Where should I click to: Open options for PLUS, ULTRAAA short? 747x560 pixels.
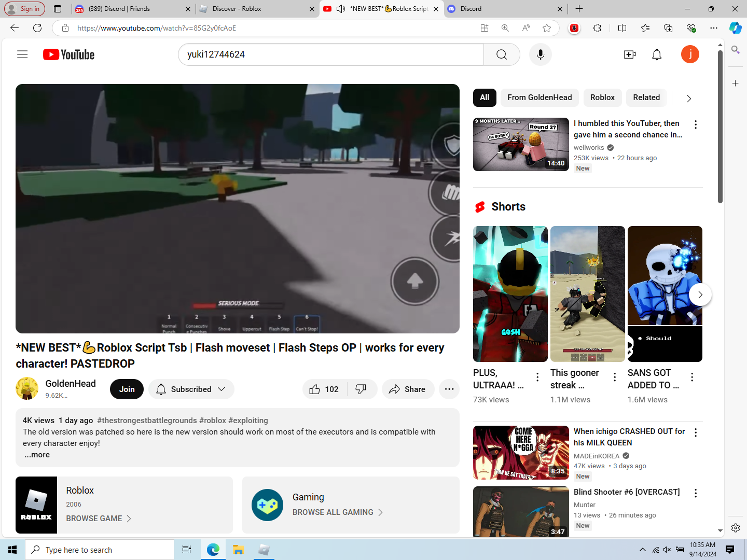pos(537,377)
